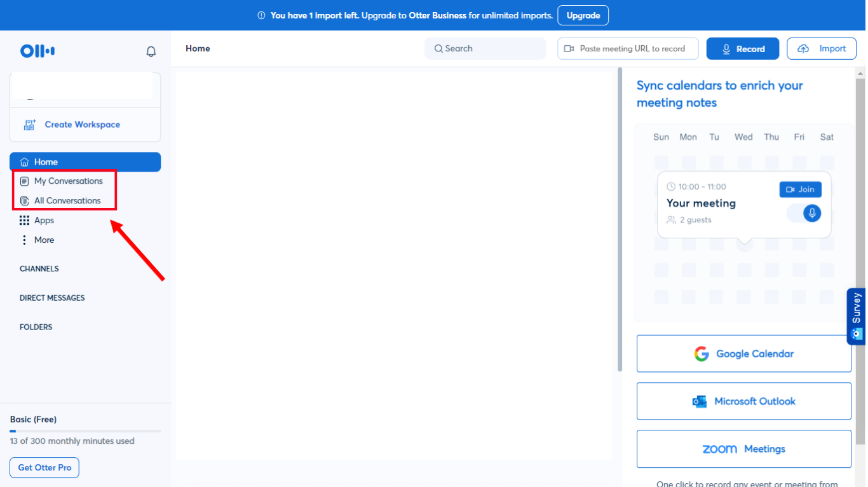The height and width of the screenshot is (487, 868).
Task: Click the microphone icon on Record button
Action: click(x=727, y=49)
